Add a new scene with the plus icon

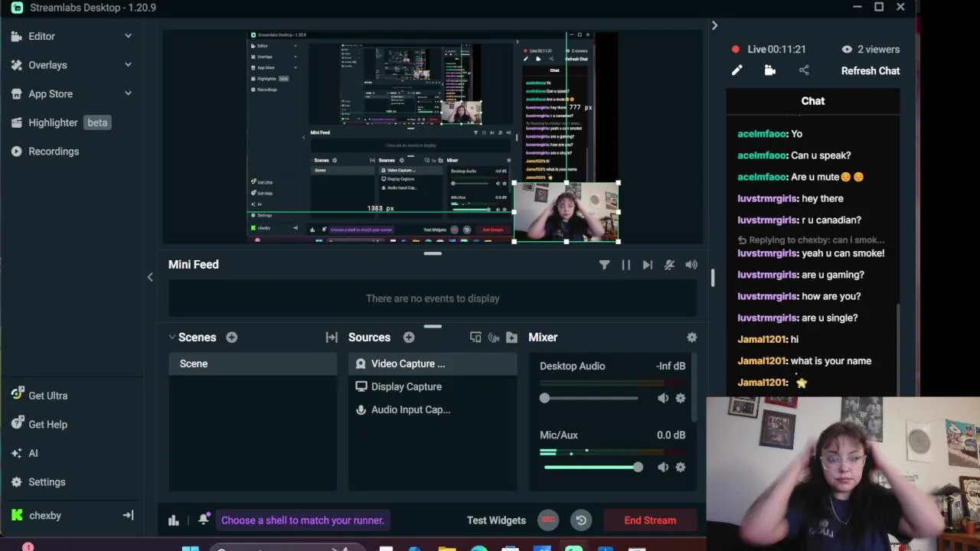click(231, 337)
